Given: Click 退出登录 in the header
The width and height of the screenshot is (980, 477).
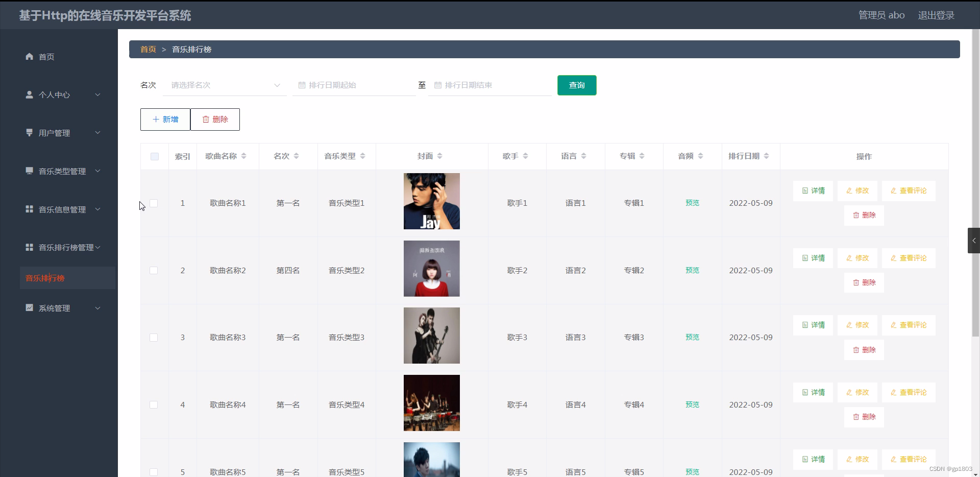Looking at the screenshot, I should coord(936,15).
